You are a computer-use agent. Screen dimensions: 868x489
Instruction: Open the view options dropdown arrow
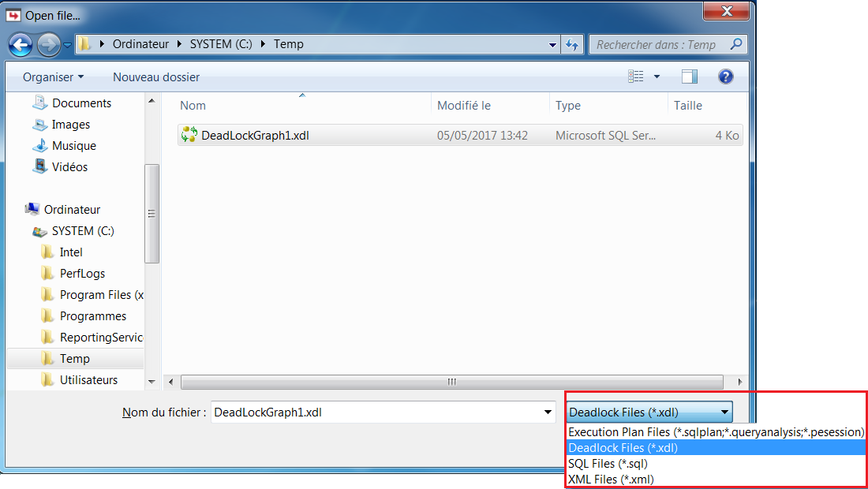click(x=657, y=77)
